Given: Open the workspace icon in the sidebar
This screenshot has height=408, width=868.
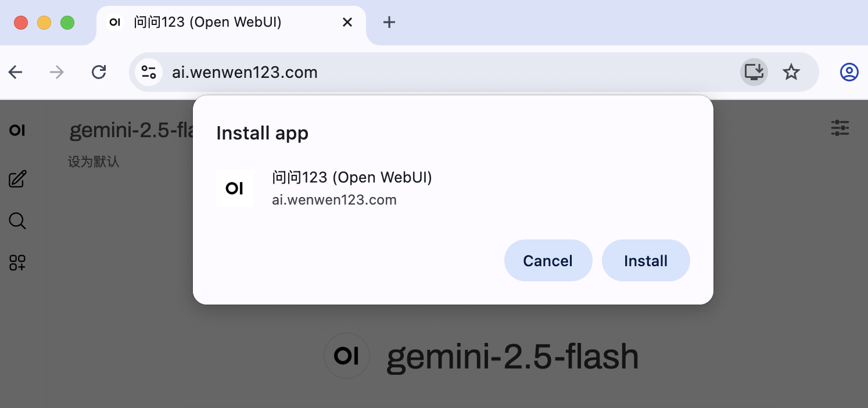Looking at the screenshot, I should [17, 263].
